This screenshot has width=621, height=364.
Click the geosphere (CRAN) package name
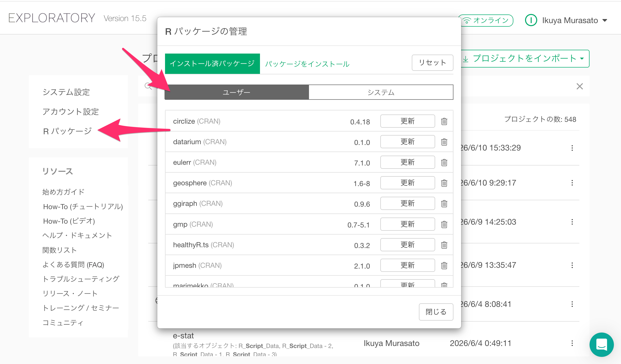tap(203, 183)
